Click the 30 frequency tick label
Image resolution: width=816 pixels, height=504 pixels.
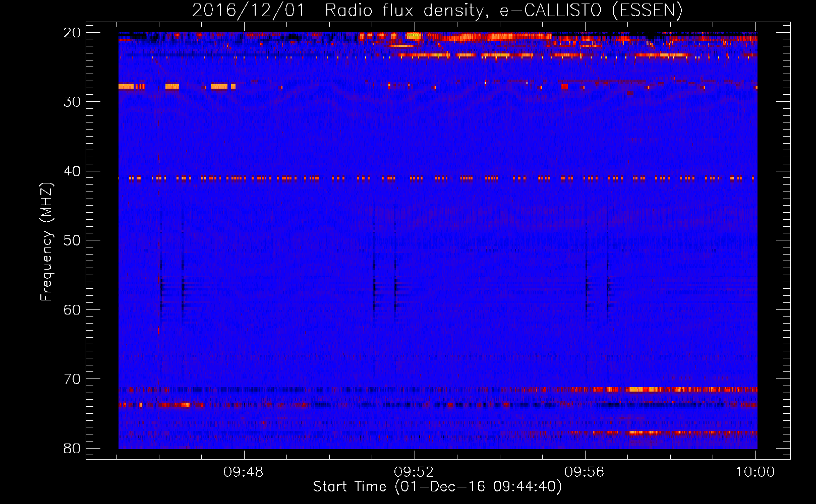pyautogui.click(x=72, y=102)
